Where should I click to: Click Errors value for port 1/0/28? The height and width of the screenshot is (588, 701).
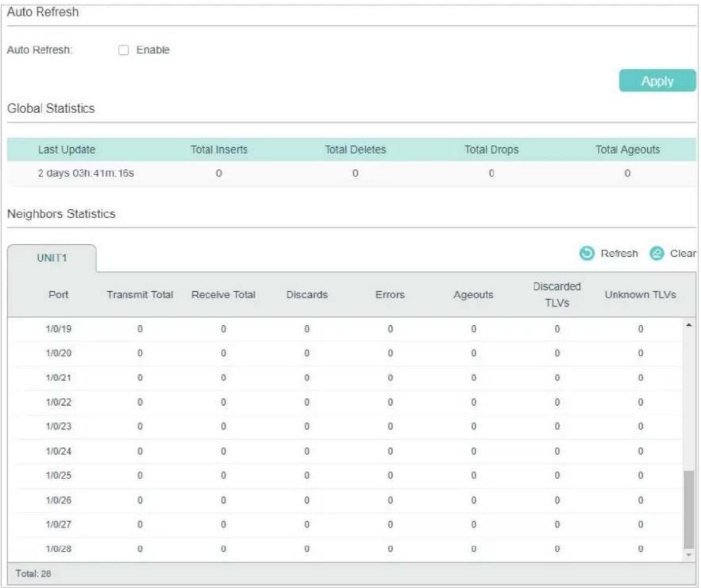390,549
